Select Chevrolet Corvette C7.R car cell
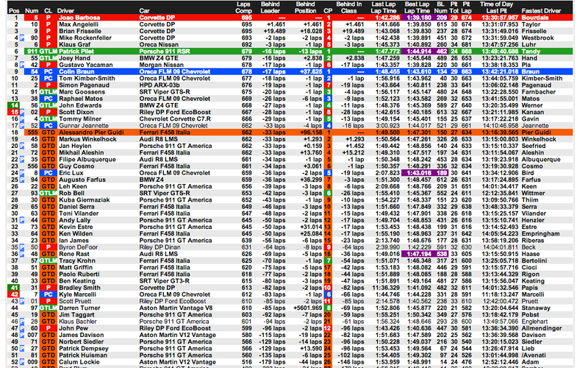 (x=175, y=119)
